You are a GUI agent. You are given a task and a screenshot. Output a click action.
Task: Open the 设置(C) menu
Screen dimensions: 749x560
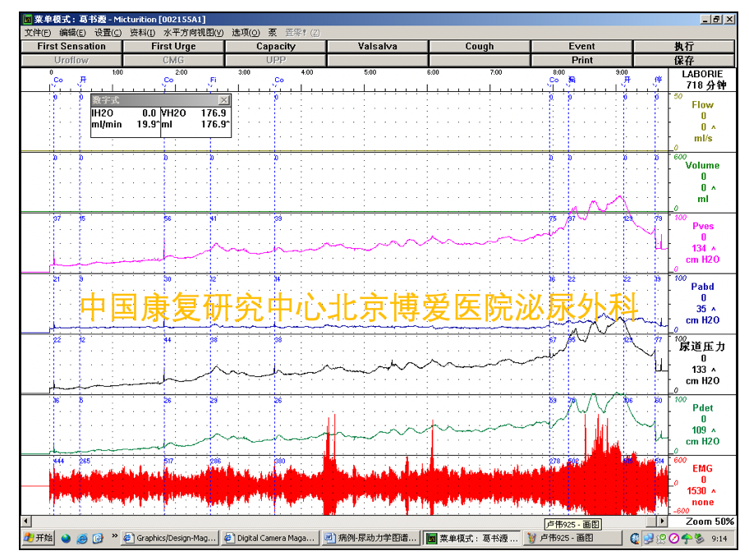coord(108,33)
